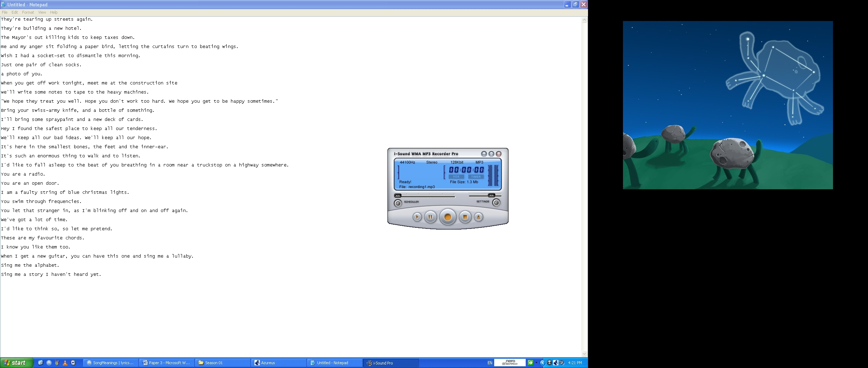Viewport: 868px width, 368px height.
Task: Click the recorder volume slider handle
Action: (491, 195)
